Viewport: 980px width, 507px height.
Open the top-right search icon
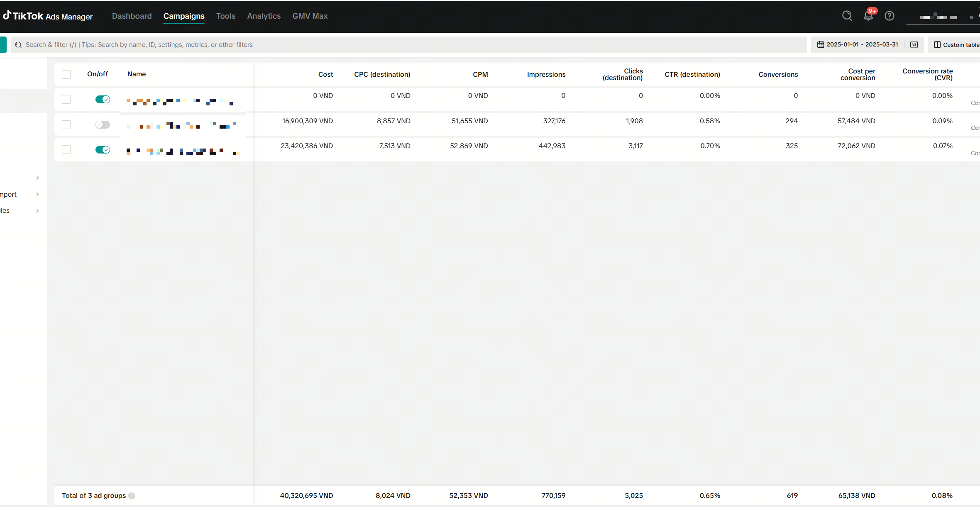847,16
